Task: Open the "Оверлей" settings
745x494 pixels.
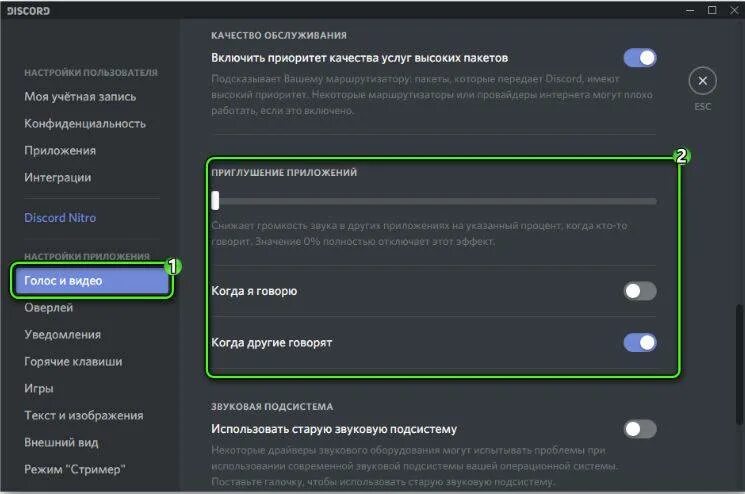Action: 49,307
